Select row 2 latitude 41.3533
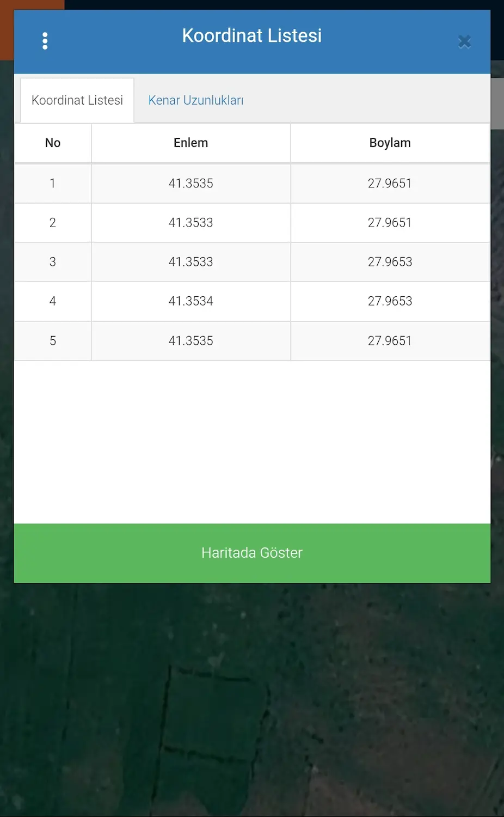The height and width of the screenshot is (817, 504). 191,223
